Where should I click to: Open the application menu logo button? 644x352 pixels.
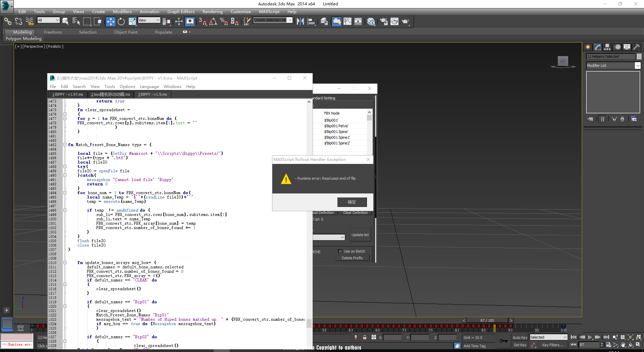point(6,6)
